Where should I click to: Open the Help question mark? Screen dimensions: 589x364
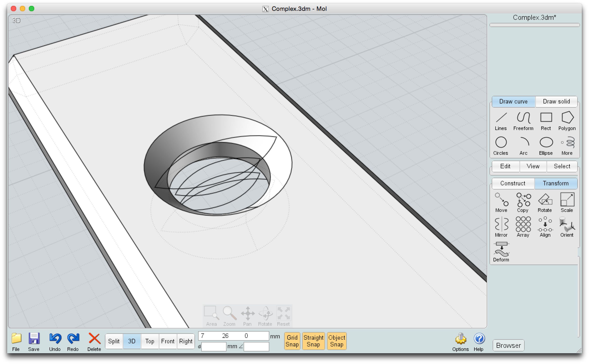point(479,342)
